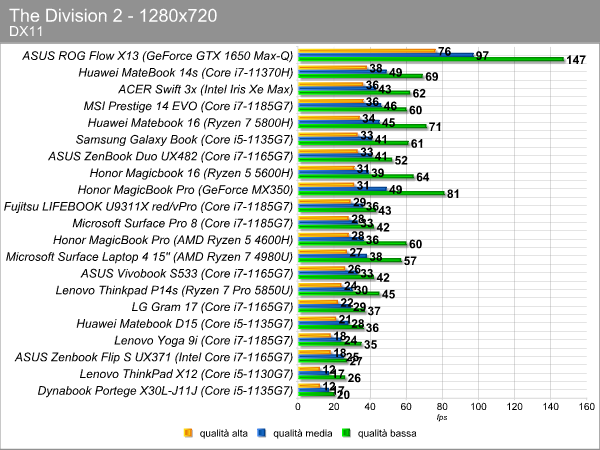Screen dimensions: 600x450
Task: Click the 147 value on ASUS ROG Flow bar
Action: click(x=576, y=60)
